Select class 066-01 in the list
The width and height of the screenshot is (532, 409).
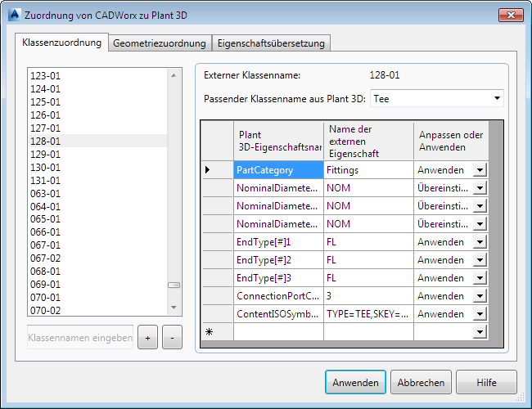tap(97, 232)
